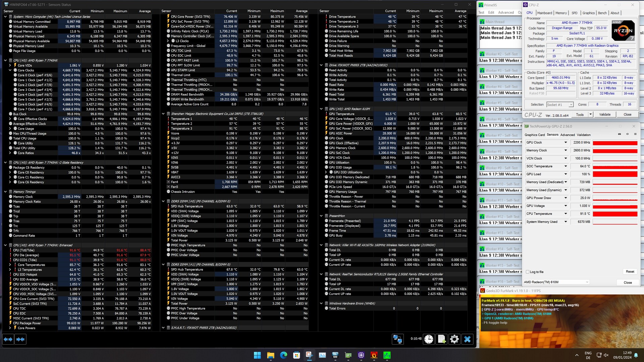Click the remote network computers icon
Viewport: 644px width, 362px height.
[397, 339]
